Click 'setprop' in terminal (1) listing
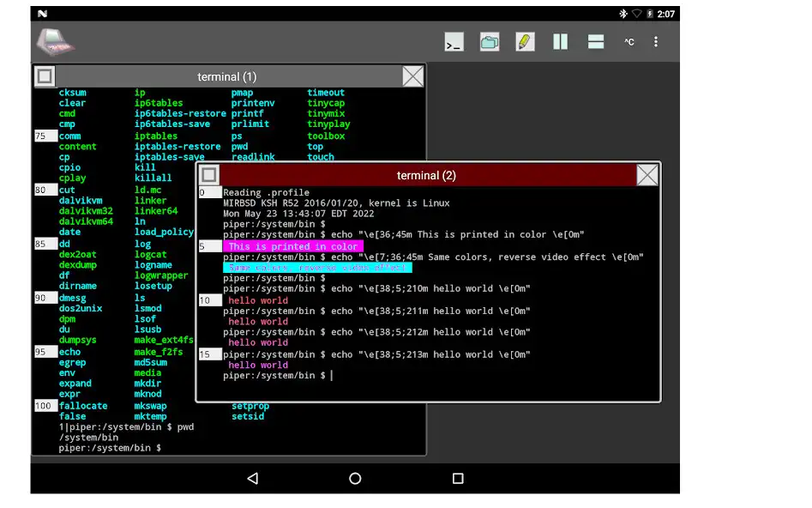The height and width of the screenshot is (508, 812). pyautogui.click(x=250, y=405)
